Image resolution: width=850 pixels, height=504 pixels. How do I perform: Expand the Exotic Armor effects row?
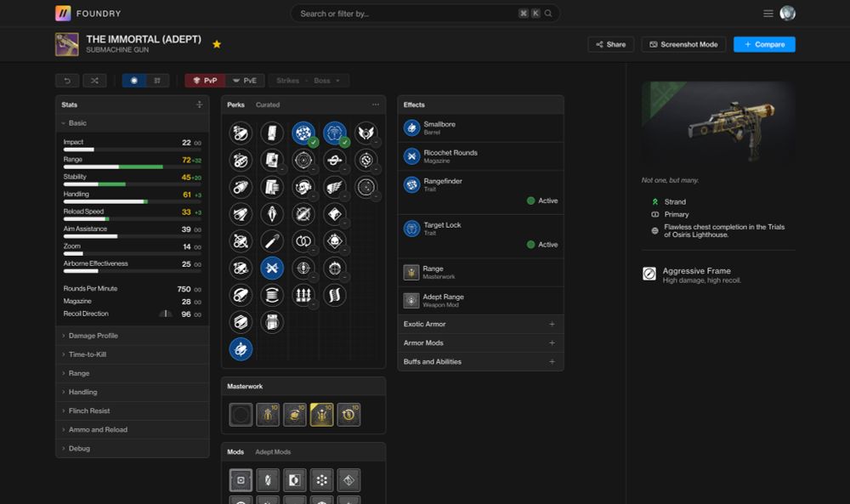(481, 325)
